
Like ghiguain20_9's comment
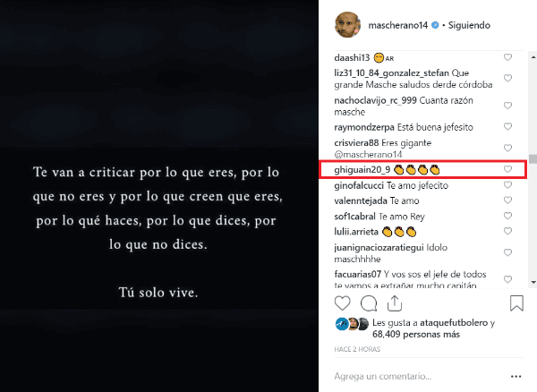[x=507, y=169]
